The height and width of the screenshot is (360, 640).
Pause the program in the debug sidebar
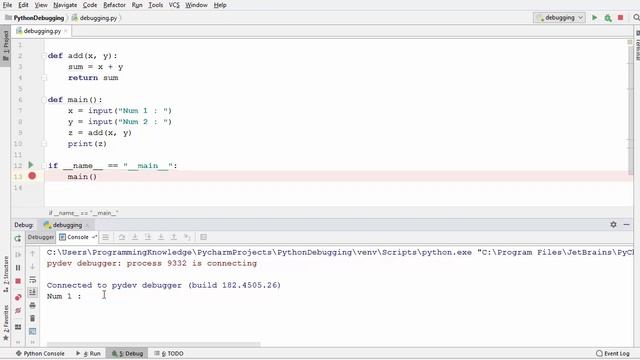point(18,268)
